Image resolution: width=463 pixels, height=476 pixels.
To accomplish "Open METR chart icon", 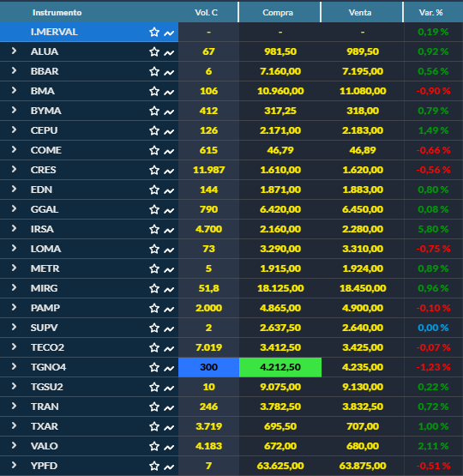I will click(x=169, y=269).
